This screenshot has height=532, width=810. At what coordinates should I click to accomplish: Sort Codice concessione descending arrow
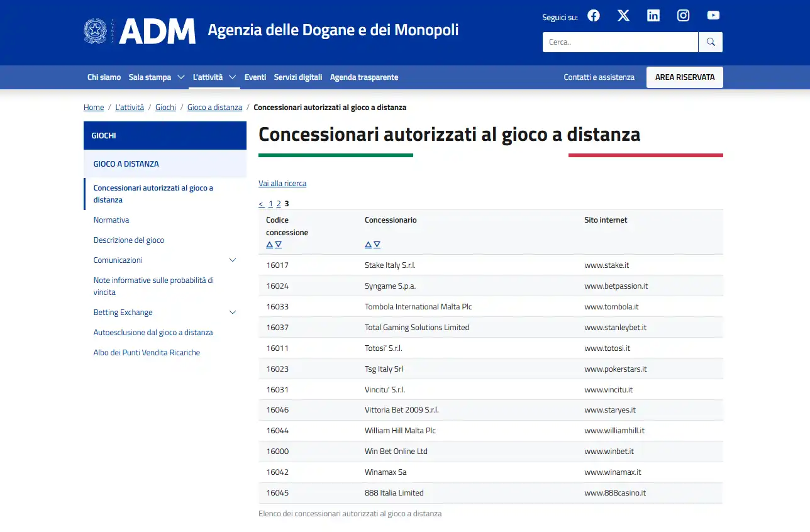click(x=278, y=245)
